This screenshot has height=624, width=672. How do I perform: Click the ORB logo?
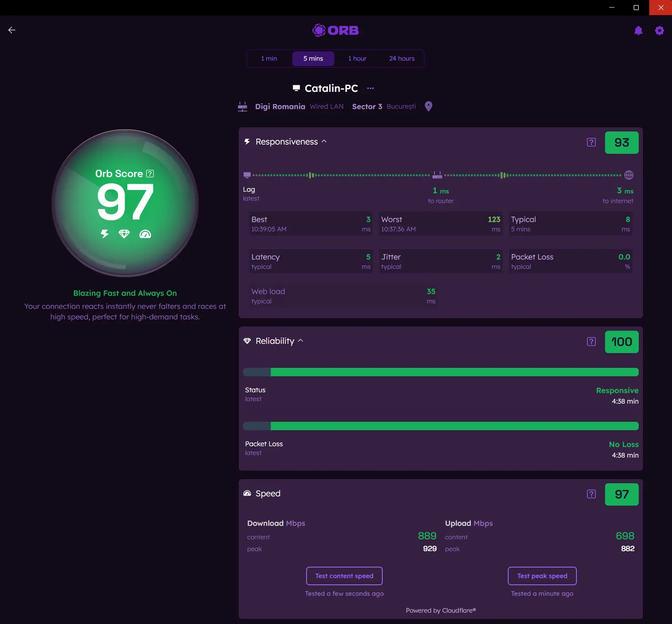point(336,30)
